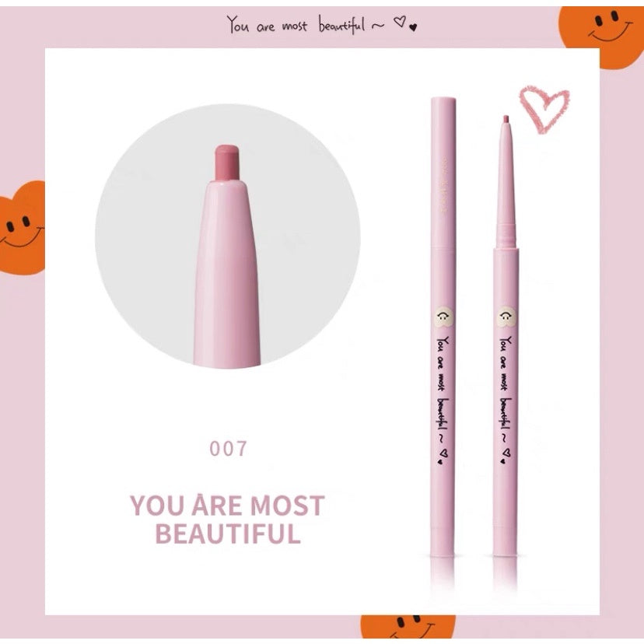644x644 pixels.
Task: Click the heart doodle on open pencil
Action: point(506,456)
